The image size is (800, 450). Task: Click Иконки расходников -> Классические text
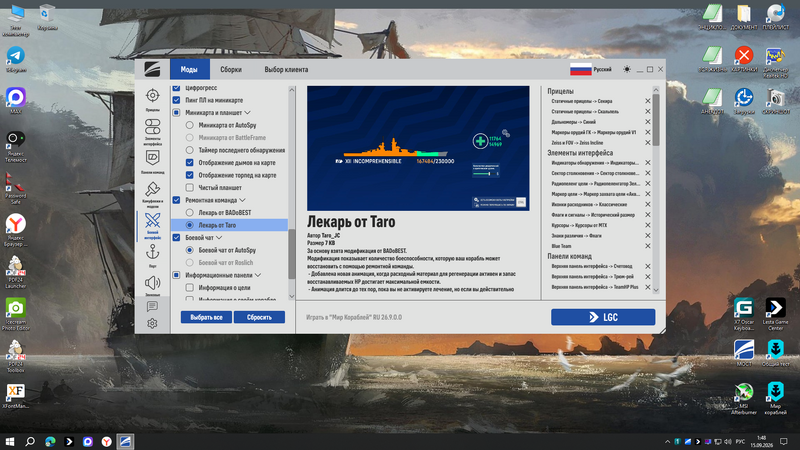(589, 204)
